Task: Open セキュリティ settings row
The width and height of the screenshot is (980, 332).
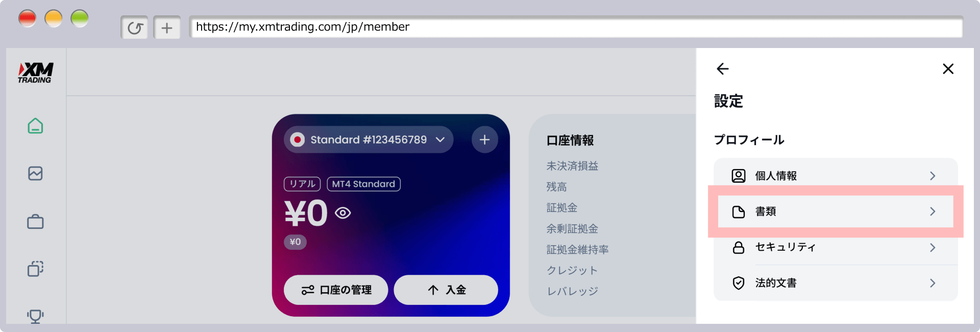Action: click(836, 247)
